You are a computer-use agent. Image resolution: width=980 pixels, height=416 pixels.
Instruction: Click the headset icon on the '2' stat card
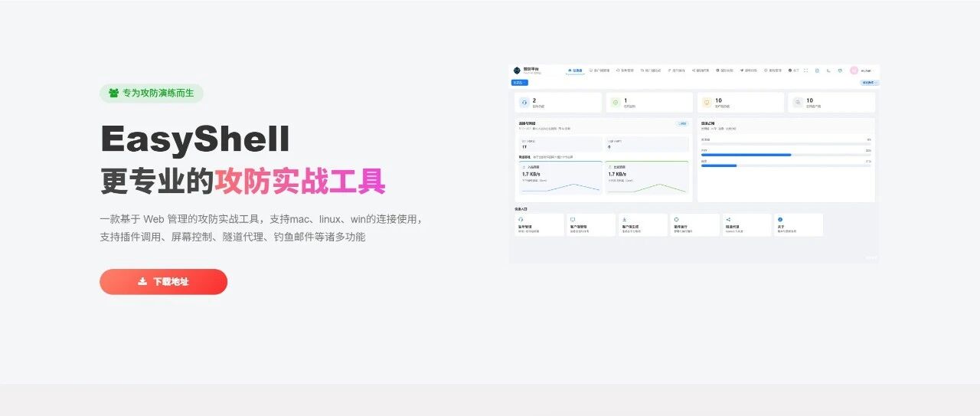point(524,102)
